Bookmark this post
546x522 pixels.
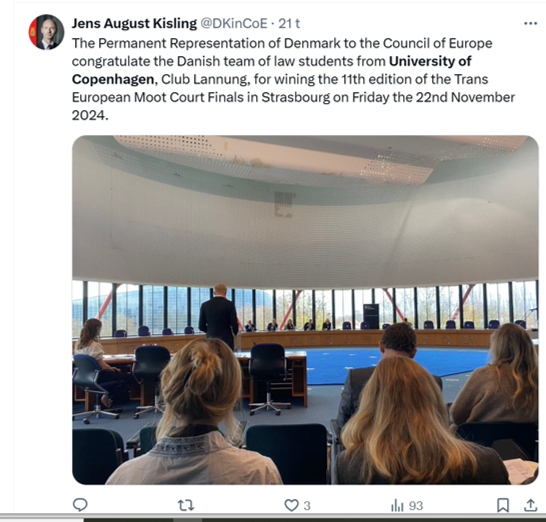tap(502, 505)
